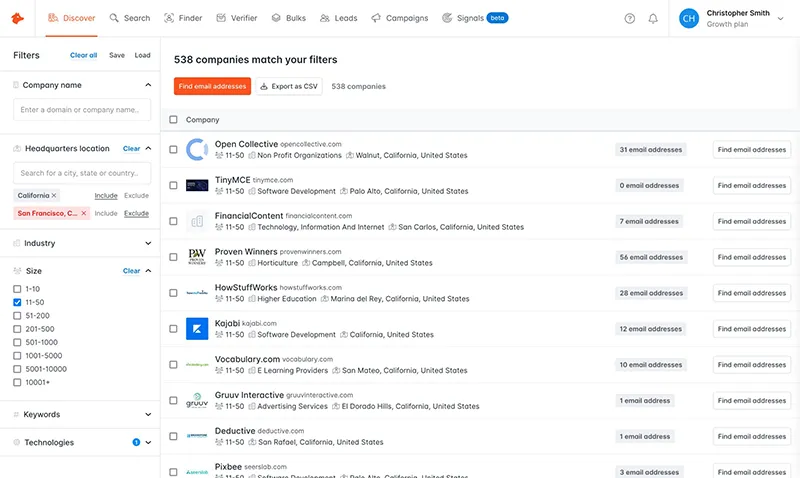The width and height of the screenshot is (800, 478).
Task: Click the Open Collective company logo
Action: [197, 149]
